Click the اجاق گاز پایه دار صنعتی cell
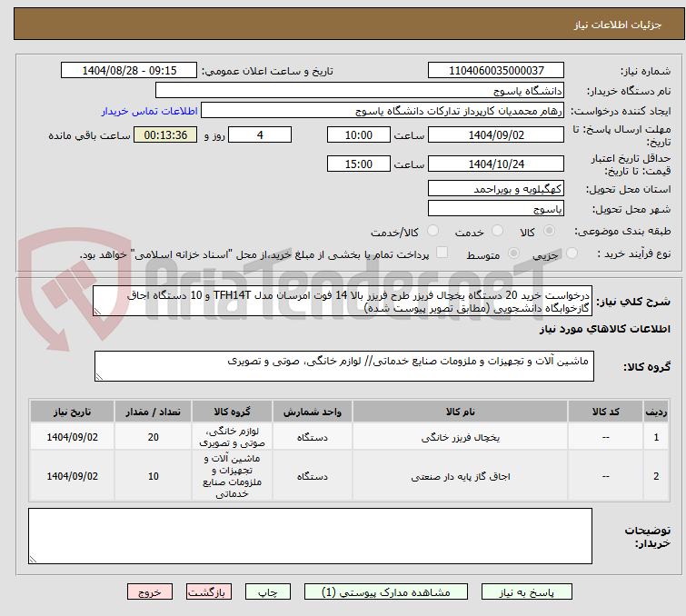This screenshot has height=616, width=686. [x=461, y=476]
